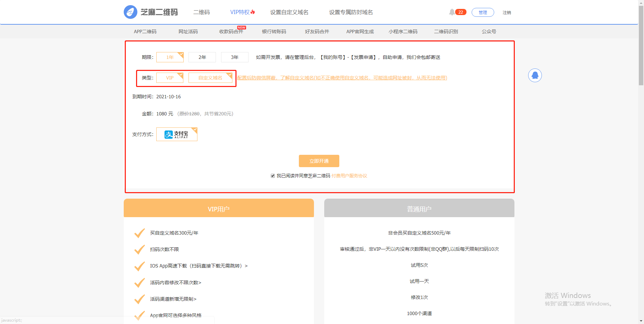
Task: Click the 管理 button
Action: pyautogui.click(x=483, y=12)
